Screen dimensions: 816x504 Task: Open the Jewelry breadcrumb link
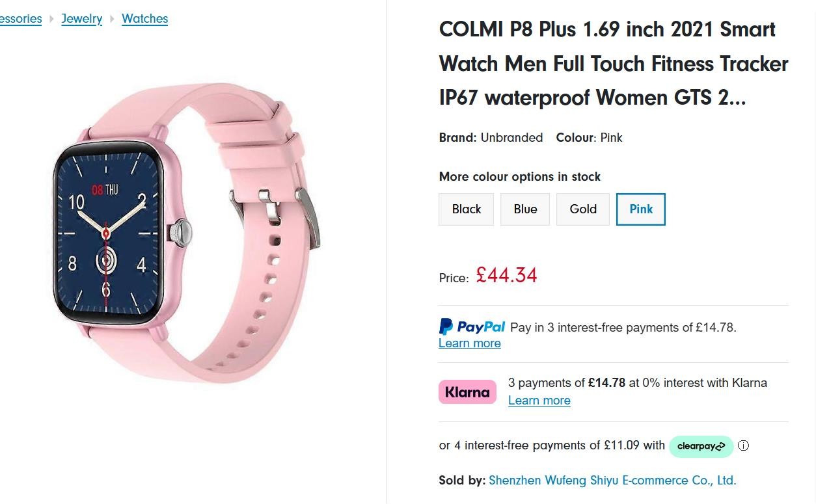81,19
